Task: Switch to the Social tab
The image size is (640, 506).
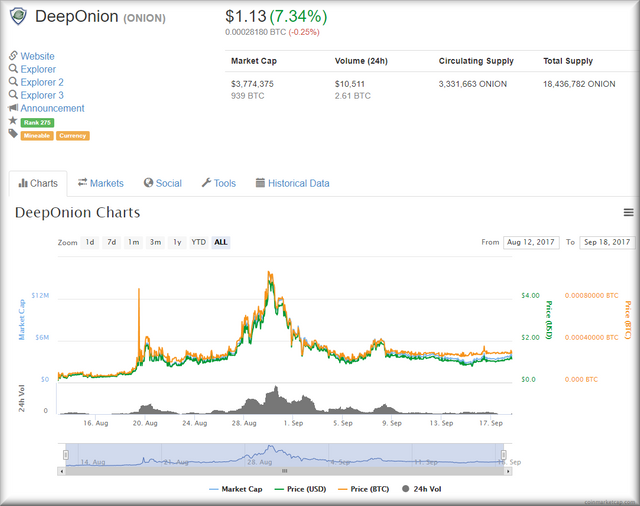Action: pyautogui.click(x=162, y=183)
